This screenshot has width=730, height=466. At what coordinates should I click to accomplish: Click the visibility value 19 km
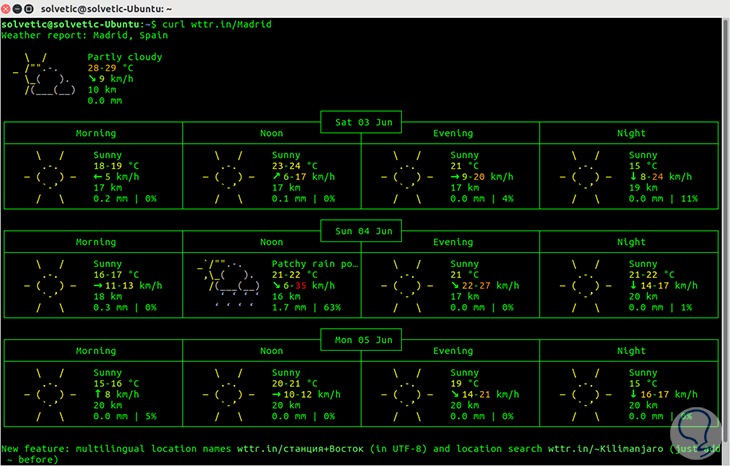click(643, 188)
